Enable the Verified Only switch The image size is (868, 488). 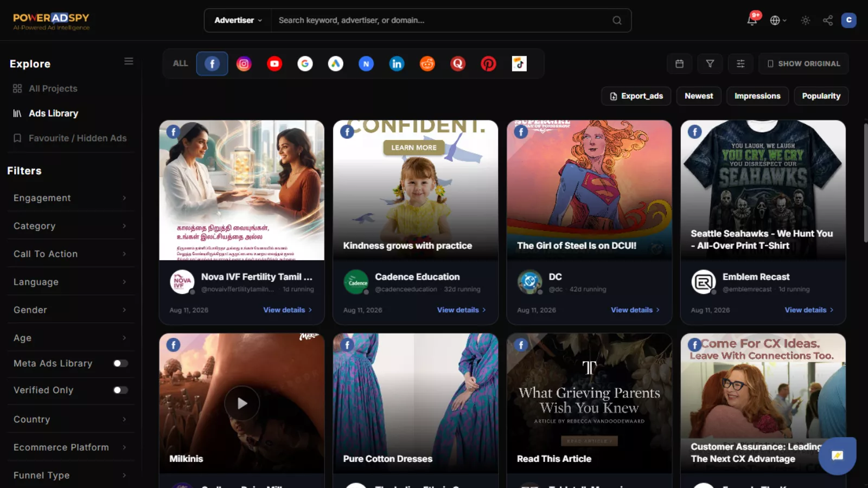(120, 390)
